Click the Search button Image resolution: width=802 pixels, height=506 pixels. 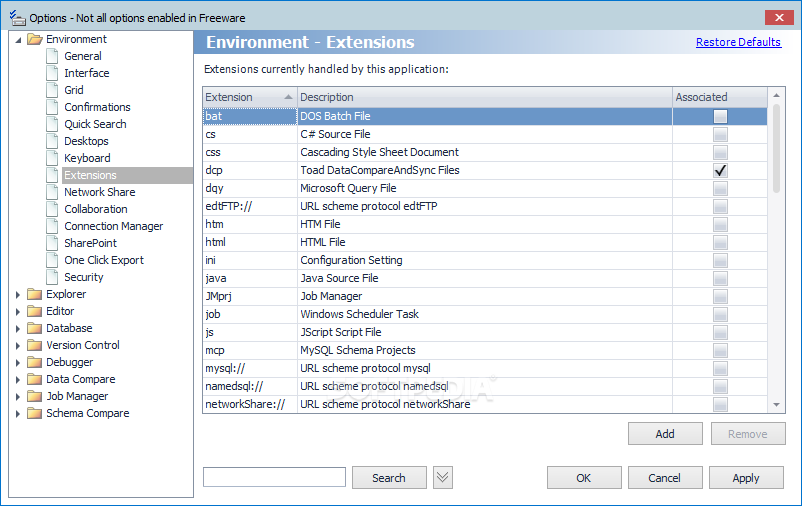[x=389, y=478]
